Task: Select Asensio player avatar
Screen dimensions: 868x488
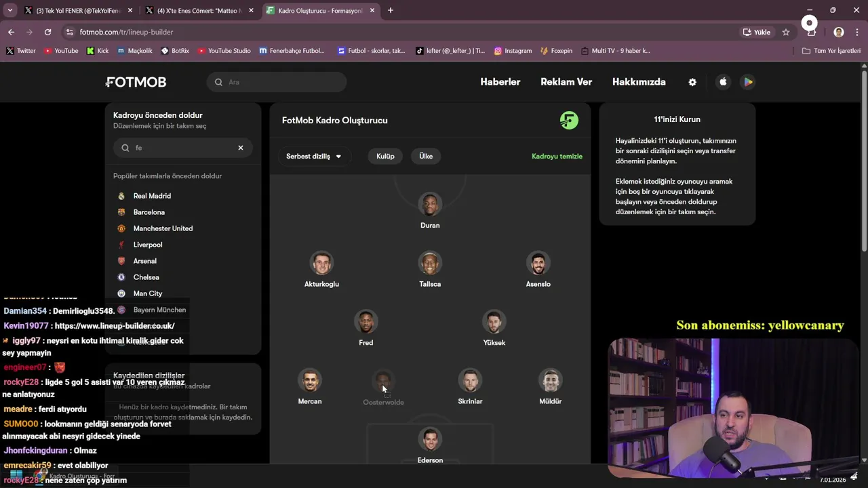Action: click(538, 263)
